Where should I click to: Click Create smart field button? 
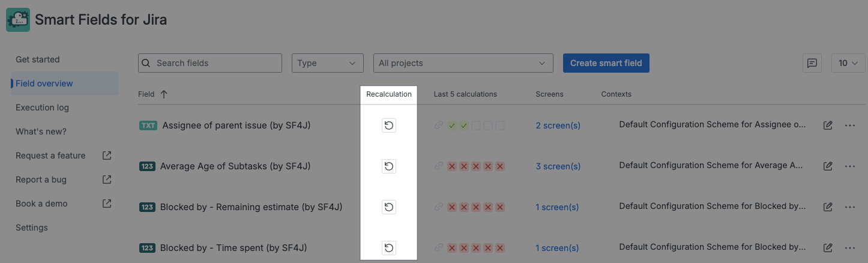(x=606, y=63)
